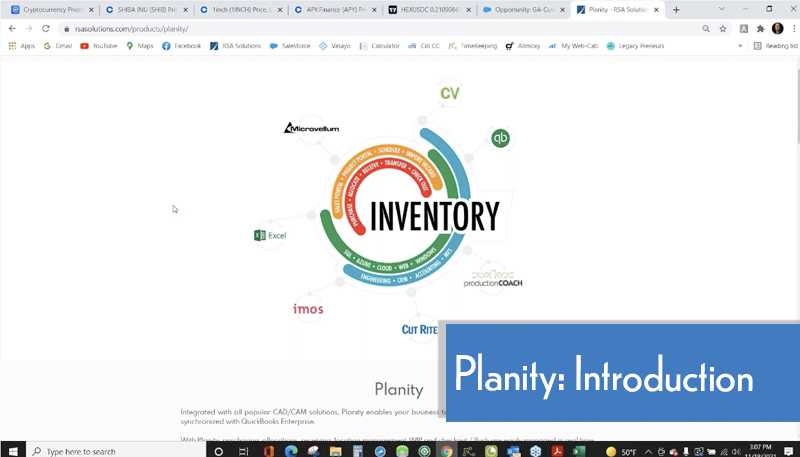Open the Legacy Preneurs bookmark
Viewport: 800px width, 457px height.
[635, 46]
